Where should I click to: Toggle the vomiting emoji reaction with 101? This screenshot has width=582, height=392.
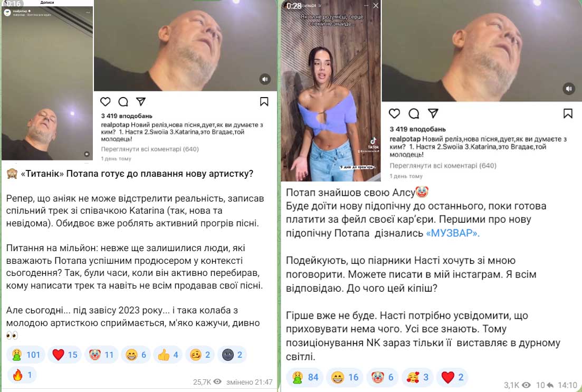[26, 355]
